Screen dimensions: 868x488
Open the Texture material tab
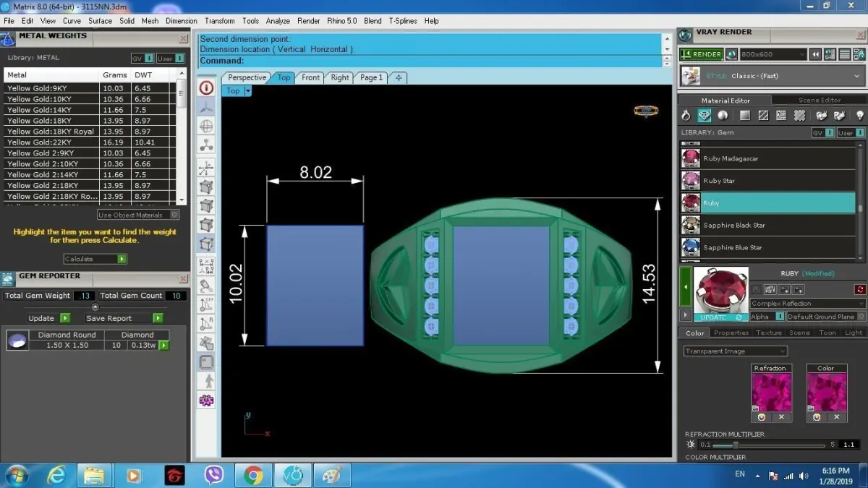point(769,333)
